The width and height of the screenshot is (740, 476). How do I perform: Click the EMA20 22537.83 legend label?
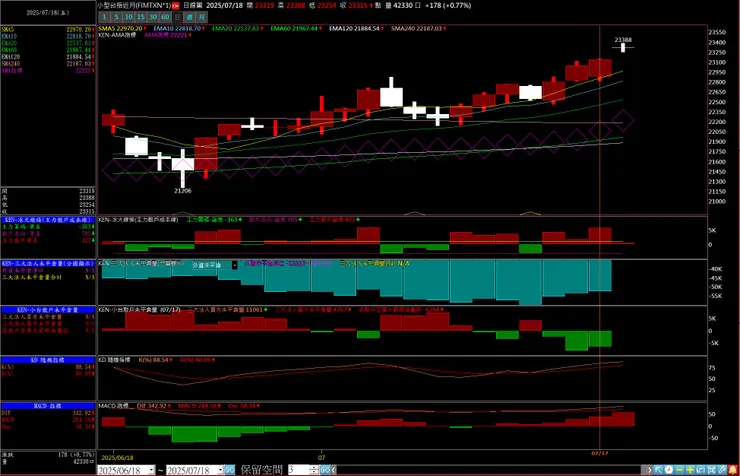(x=236, y=28)
